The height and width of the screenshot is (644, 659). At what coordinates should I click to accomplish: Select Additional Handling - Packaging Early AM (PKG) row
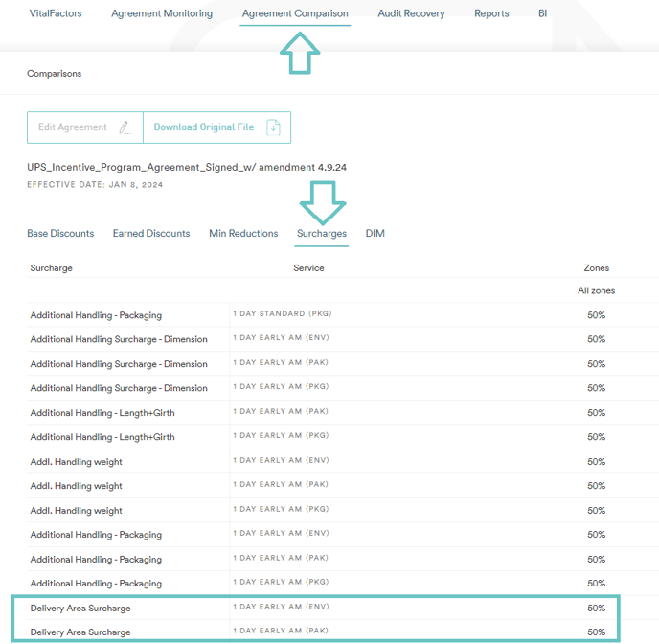pos(343,583)
